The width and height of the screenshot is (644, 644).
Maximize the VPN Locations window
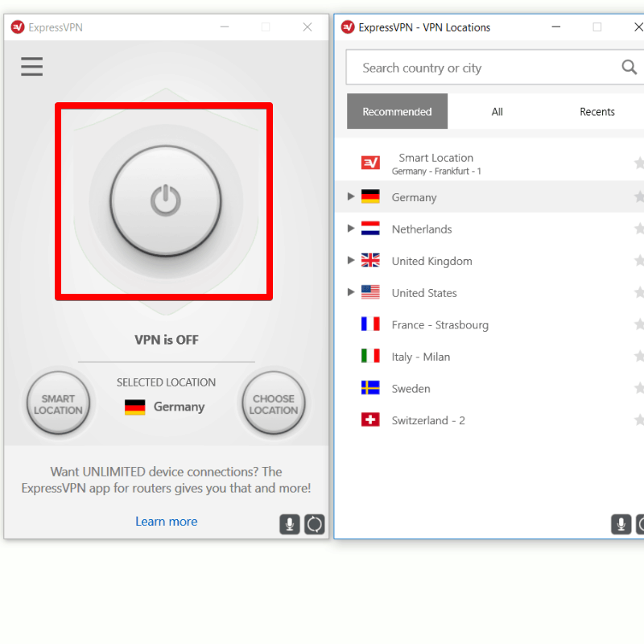pos(597,27)
